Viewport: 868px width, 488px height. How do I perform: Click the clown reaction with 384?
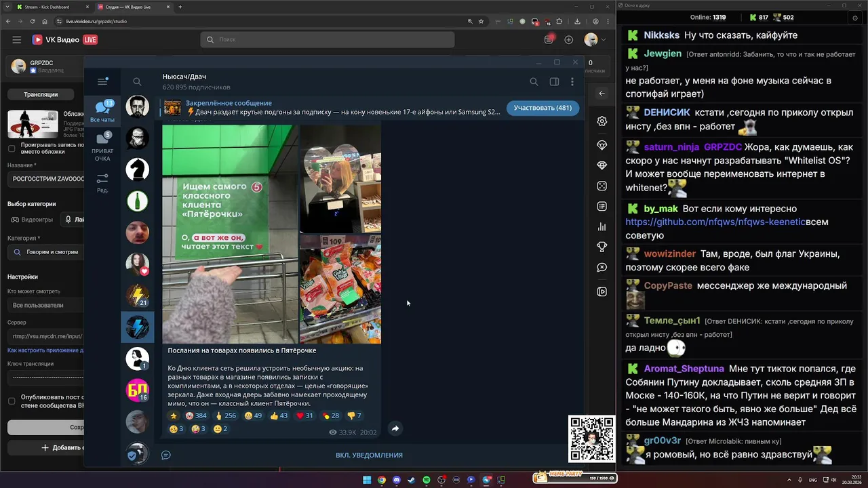[x=195, y=415]
